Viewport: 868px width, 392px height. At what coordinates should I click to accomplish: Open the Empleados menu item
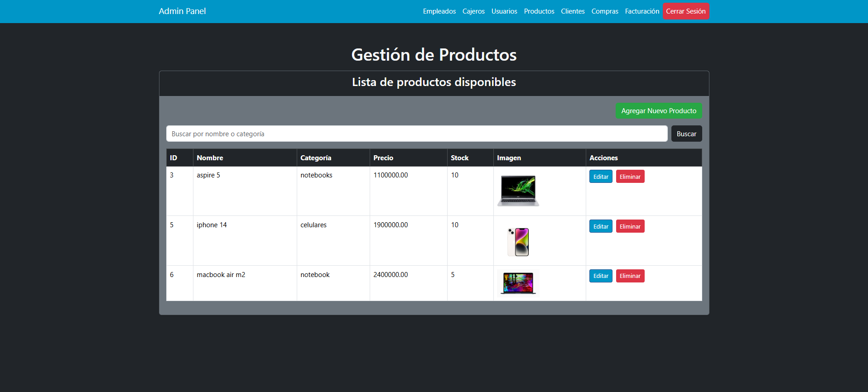(x=439, y=11)
